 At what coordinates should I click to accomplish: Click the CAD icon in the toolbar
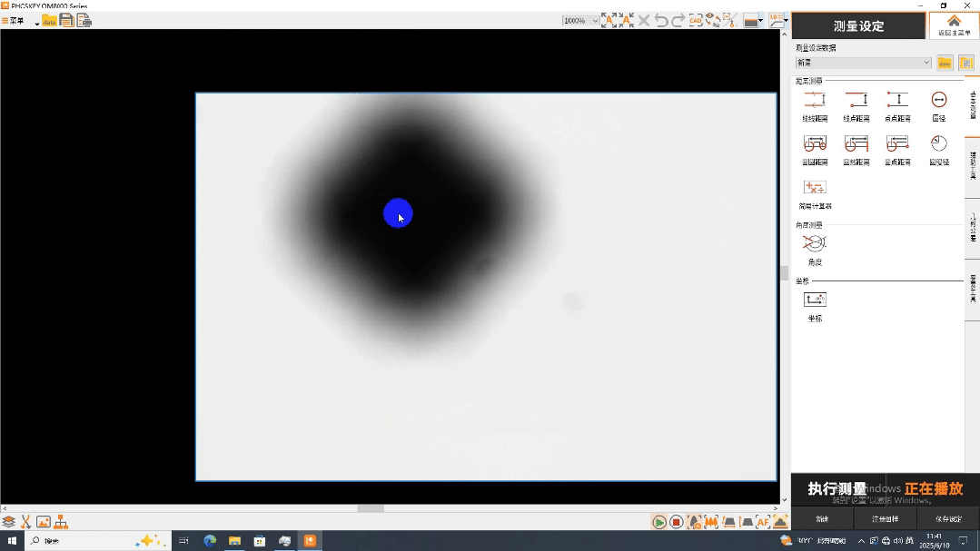pyautogui.click(x=696, y=20)
